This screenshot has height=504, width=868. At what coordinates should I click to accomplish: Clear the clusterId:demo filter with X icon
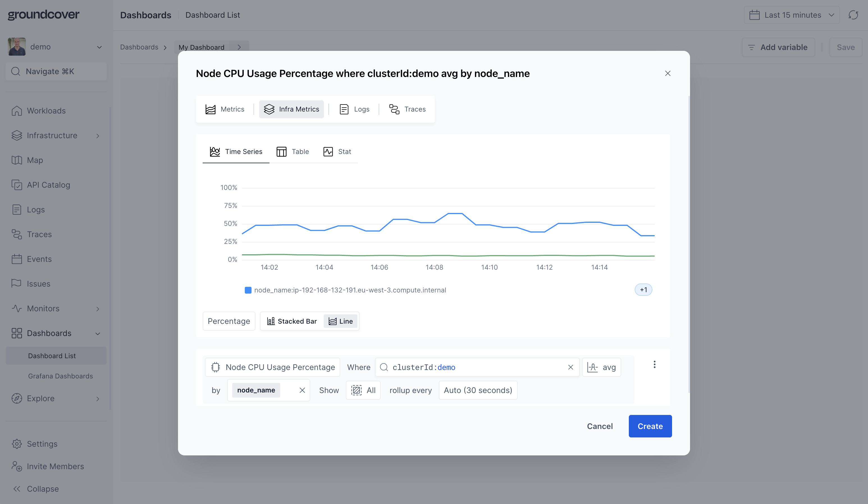click(570, 367)
